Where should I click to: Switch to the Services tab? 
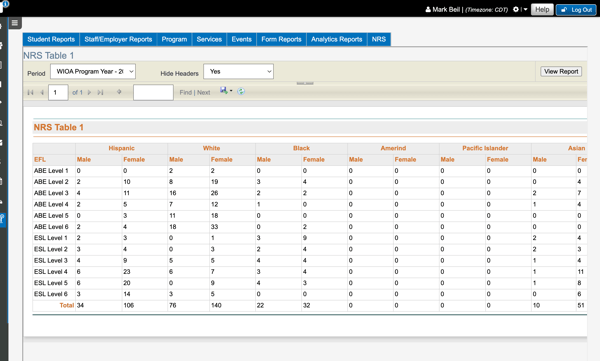point(209,39)
